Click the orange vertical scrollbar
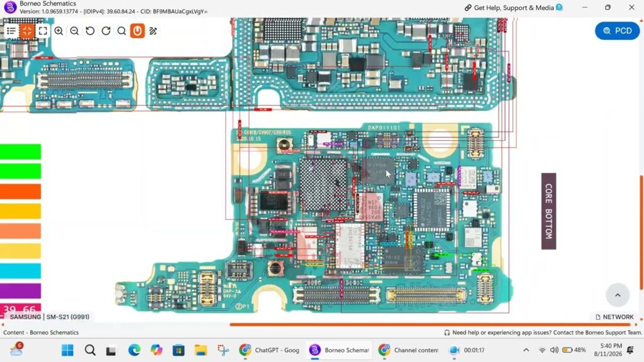 click(641, 232)
